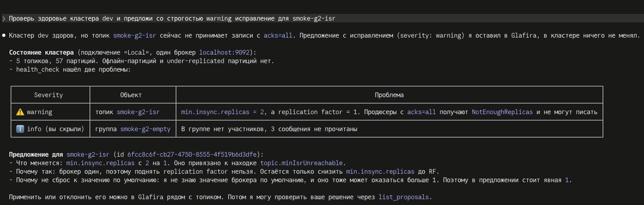Click the 'Объект' column header
This screenshot has height=205, width=644.
click(x=131, y=95)
